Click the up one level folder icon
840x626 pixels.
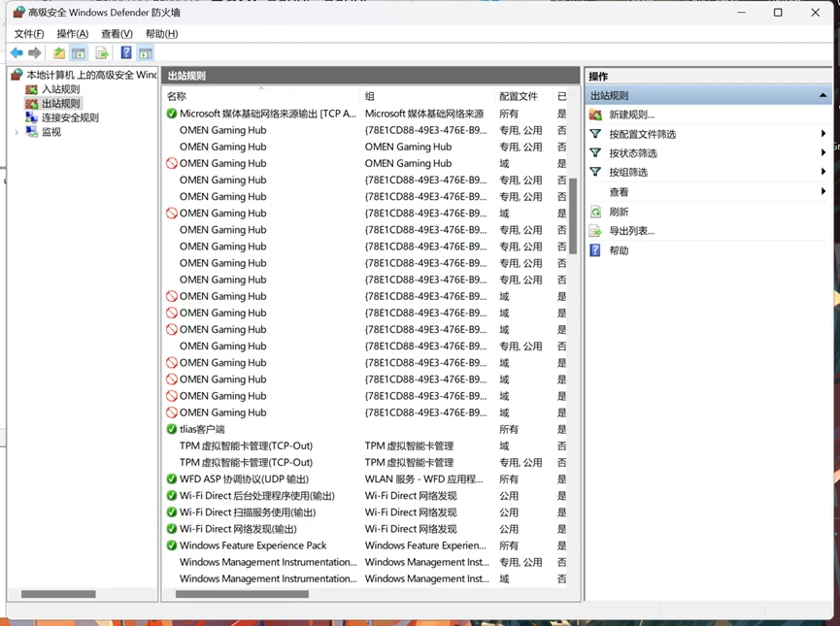coord(59,52)
